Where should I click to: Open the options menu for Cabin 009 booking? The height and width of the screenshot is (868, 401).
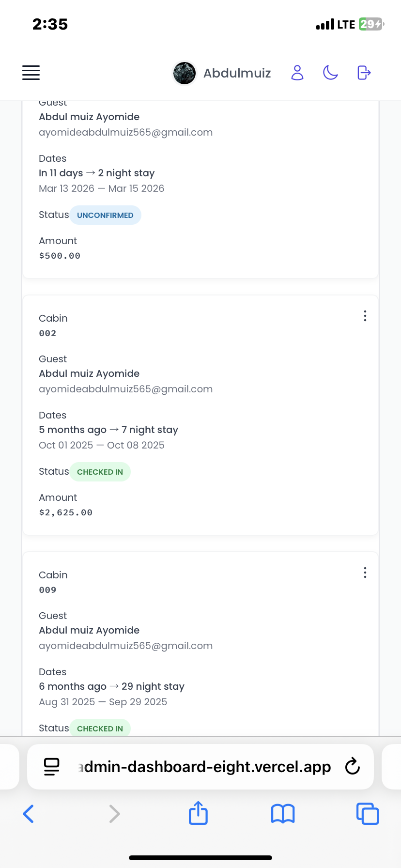pyautogui.click(x=365, y=573)
